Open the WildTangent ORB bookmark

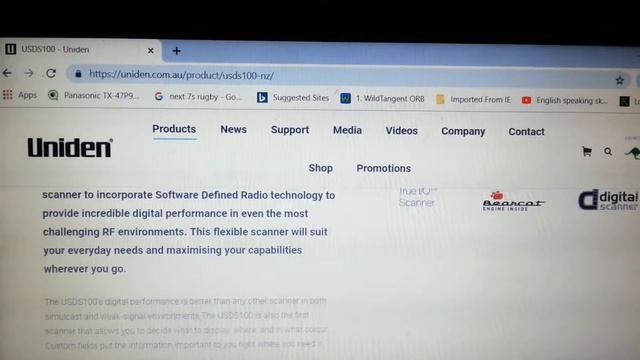[382, 98]
